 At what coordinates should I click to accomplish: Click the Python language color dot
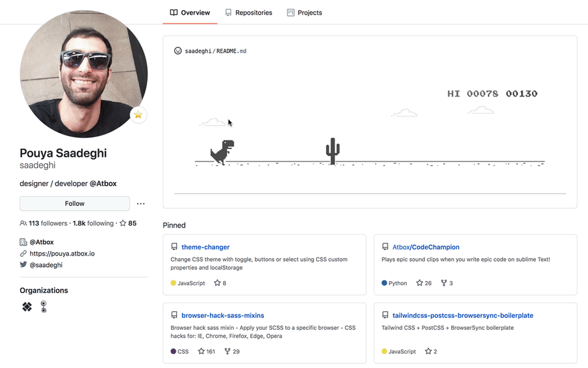pos(384,283)
